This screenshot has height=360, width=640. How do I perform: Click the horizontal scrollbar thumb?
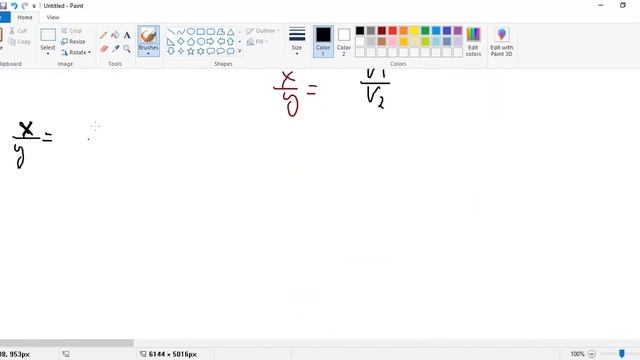coord(67,343)
